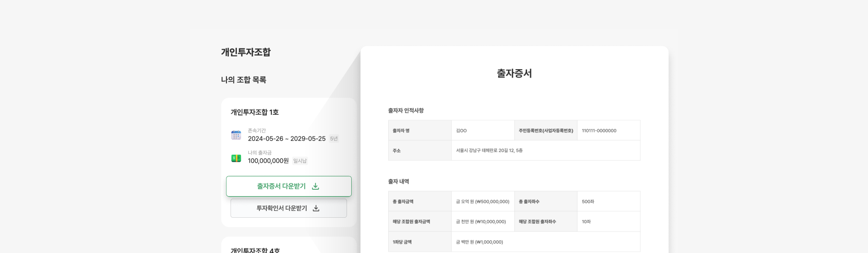
Task: Click the 1좌당 금액 label cell
Action: pos(420,242)
